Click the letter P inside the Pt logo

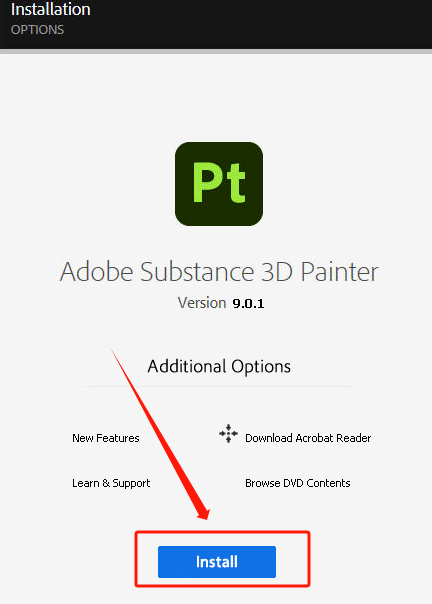coord(207,183)
